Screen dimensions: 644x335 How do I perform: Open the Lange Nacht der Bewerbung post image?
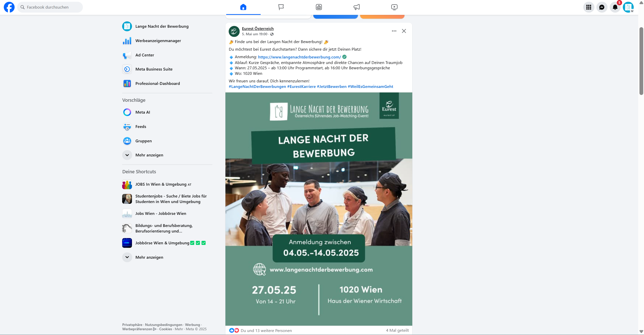319,209
